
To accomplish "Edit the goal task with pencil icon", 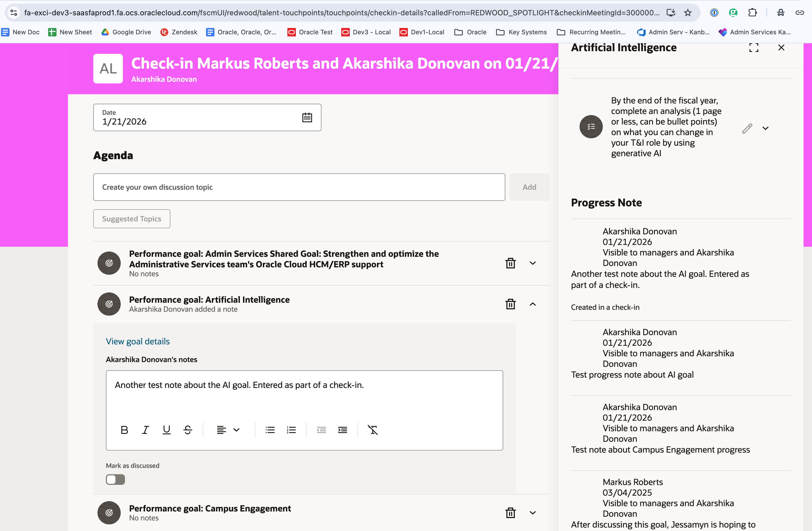I will pyautogui.click(x=747, y=128).
